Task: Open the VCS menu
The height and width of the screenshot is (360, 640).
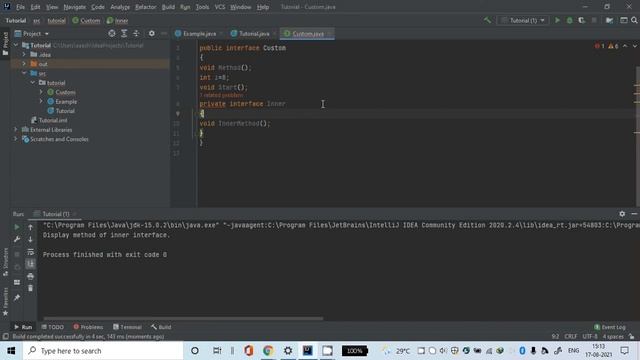Action: (220, 7)
